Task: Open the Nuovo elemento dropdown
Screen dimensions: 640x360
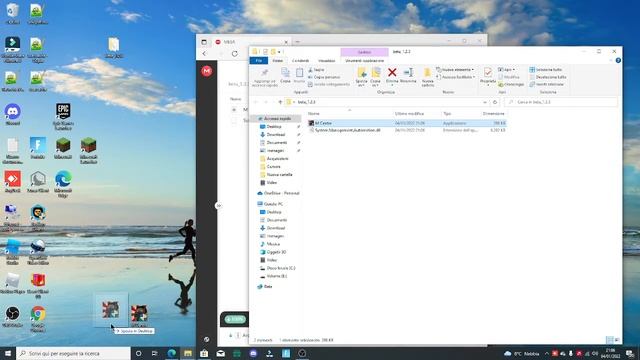Action: 455,70
